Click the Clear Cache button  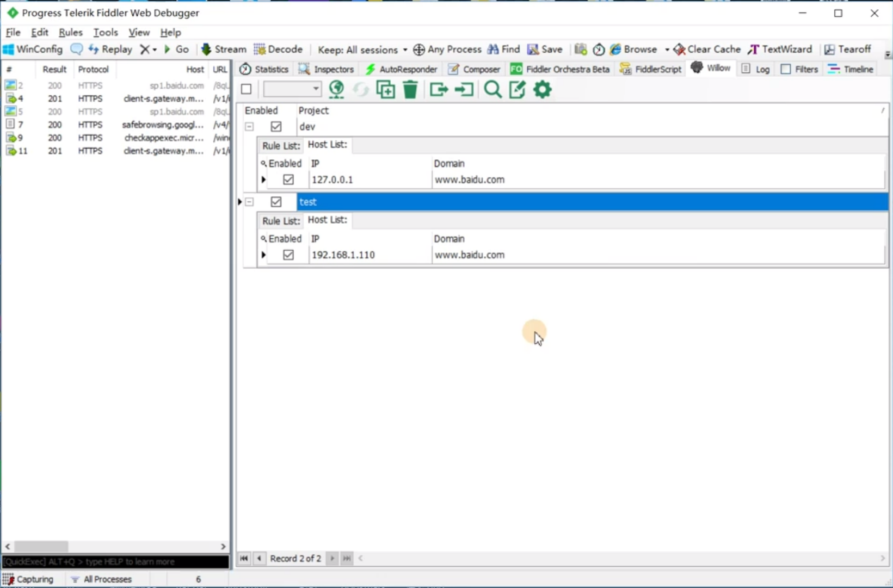click(x=707, y=49)
